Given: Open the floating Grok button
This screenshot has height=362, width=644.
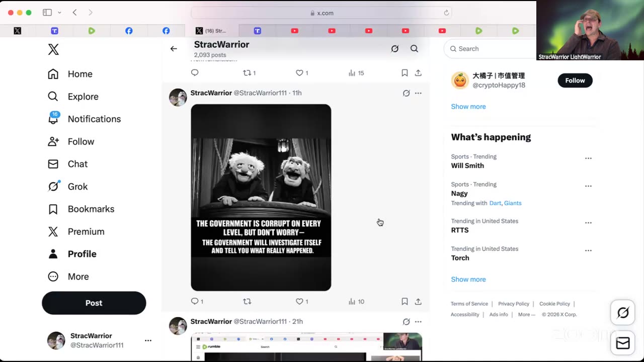Looking at the screenshot, I should (623, 313).
